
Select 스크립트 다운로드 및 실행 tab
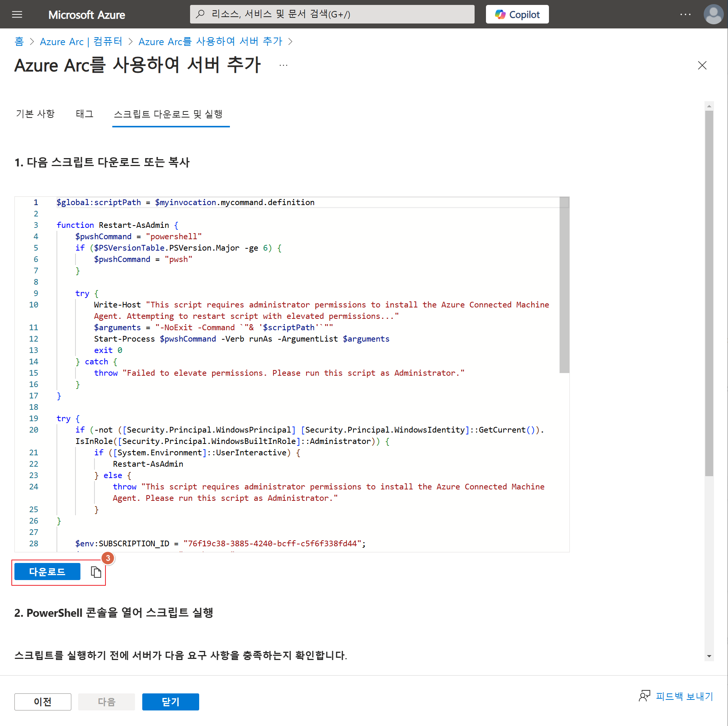168,114
